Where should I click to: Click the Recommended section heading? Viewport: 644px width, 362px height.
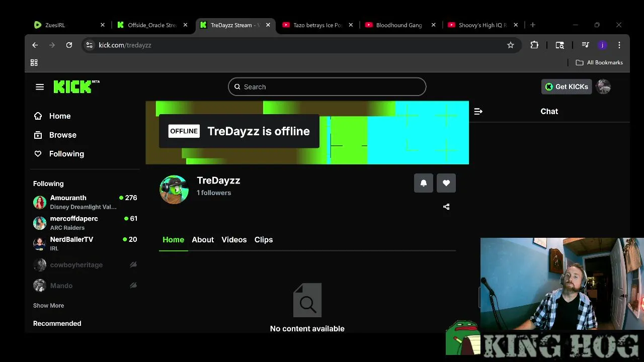(x=57, y=324)
